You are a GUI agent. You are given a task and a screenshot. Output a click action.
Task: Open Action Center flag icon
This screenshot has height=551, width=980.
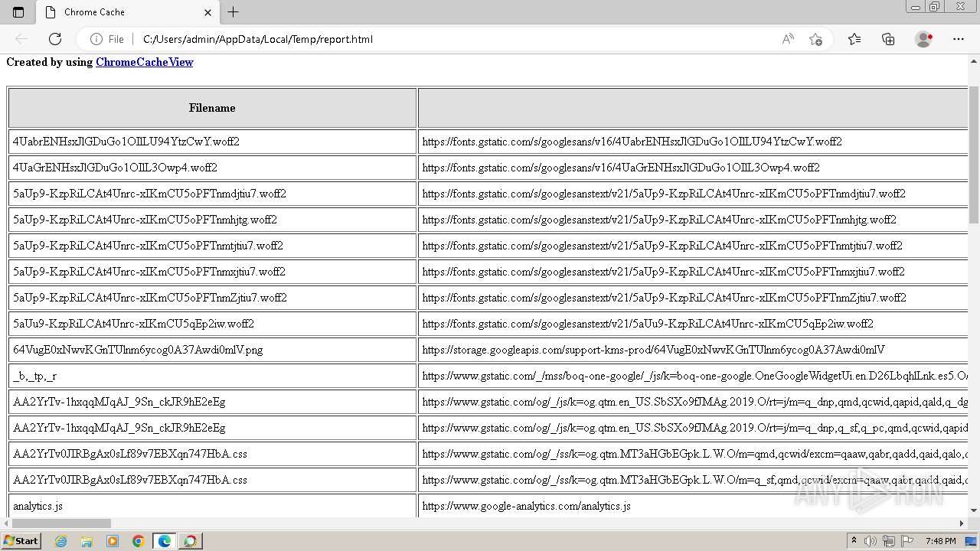click(906, 541)
